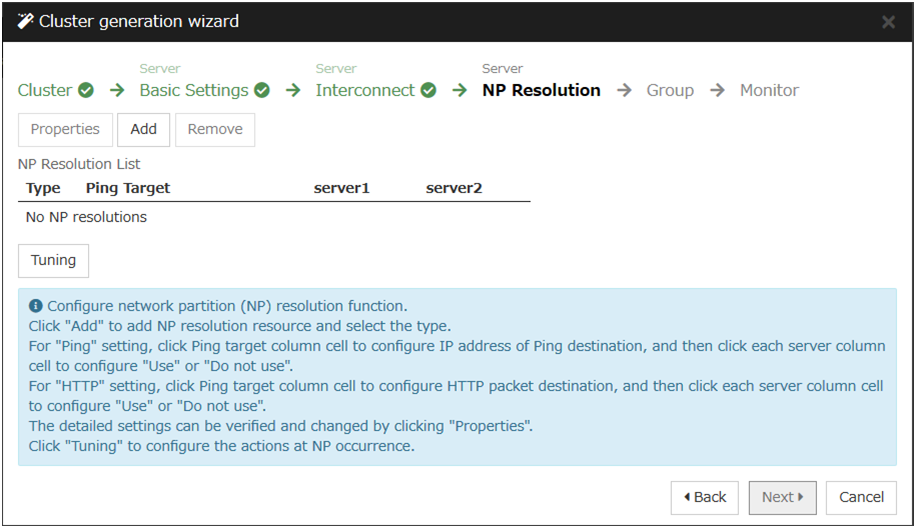This screenshot has width=916, height=528.
Task: Cancel the cluster wizard
Action: (x=861, y=497)
